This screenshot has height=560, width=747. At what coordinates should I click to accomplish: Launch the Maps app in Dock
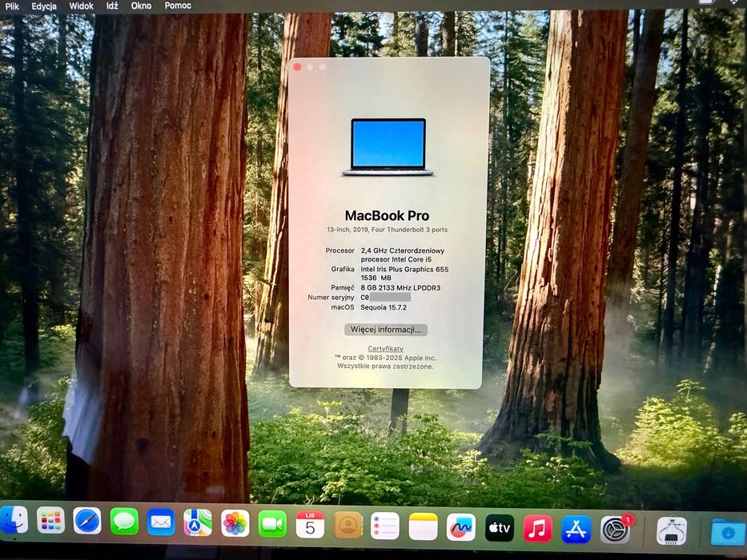tap(198, 522)
